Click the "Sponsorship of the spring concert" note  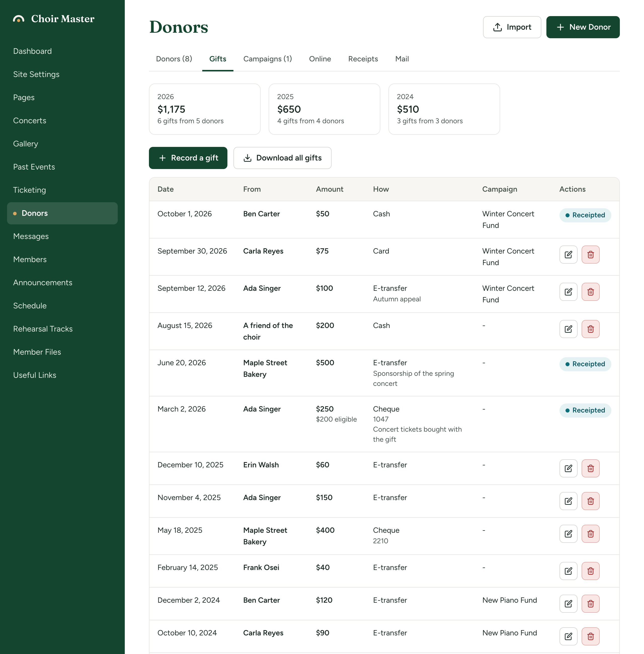413,379
